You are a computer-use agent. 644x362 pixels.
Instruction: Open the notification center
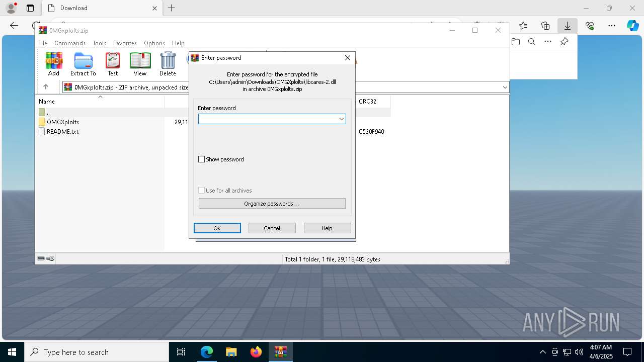pos(627,352)
